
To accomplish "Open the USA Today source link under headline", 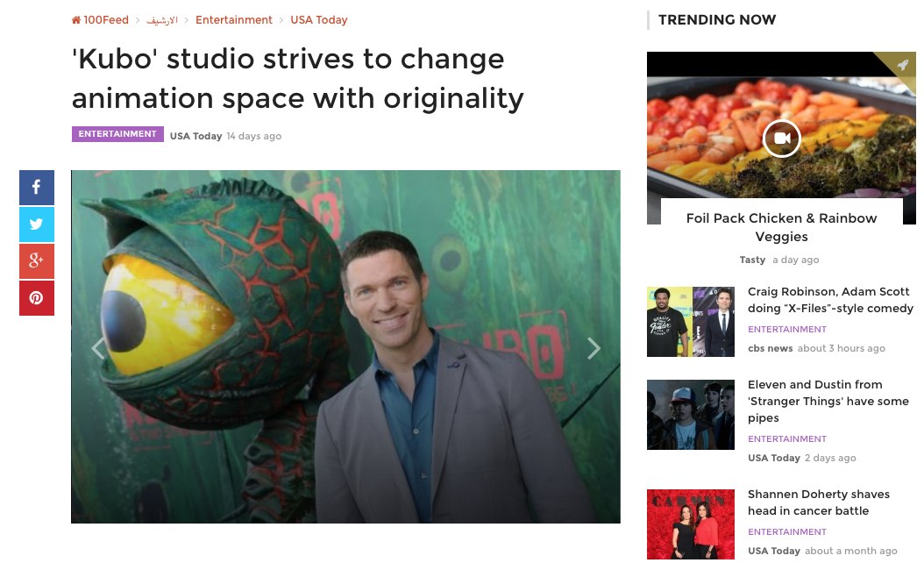I will click(195, 136).
